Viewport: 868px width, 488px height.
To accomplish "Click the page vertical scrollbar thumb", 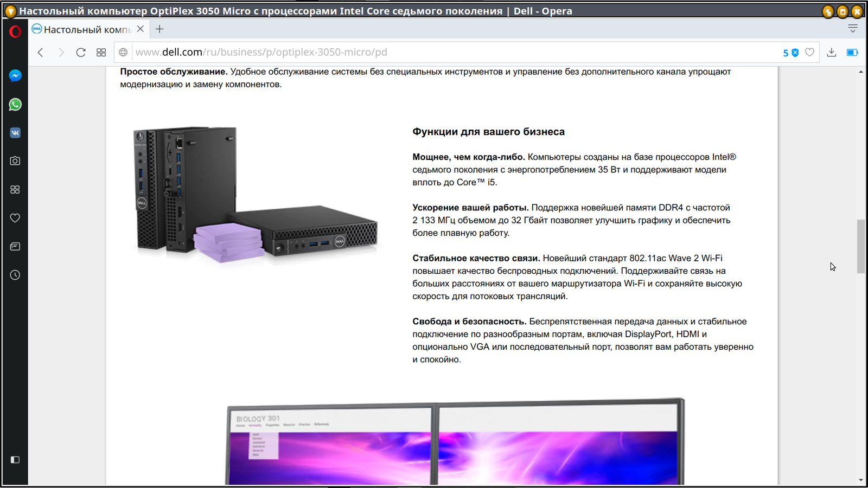I will 861,247.
